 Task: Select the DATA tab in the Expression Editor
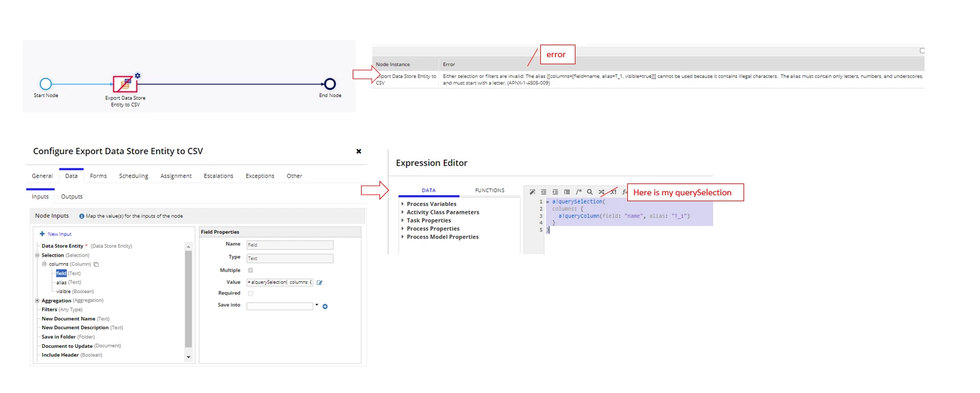(x=429, y=191)
